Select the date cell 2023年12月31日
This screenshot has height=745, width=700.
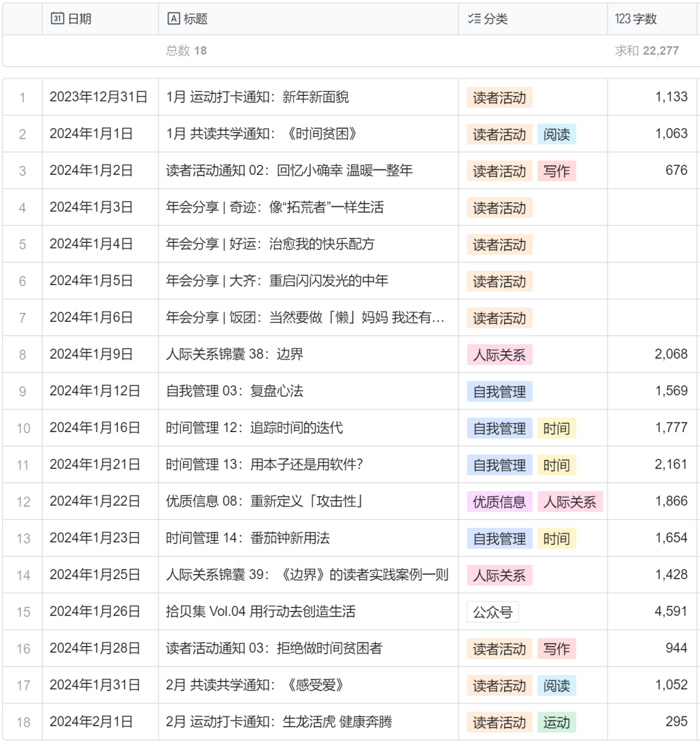click(x=99, y=97)
